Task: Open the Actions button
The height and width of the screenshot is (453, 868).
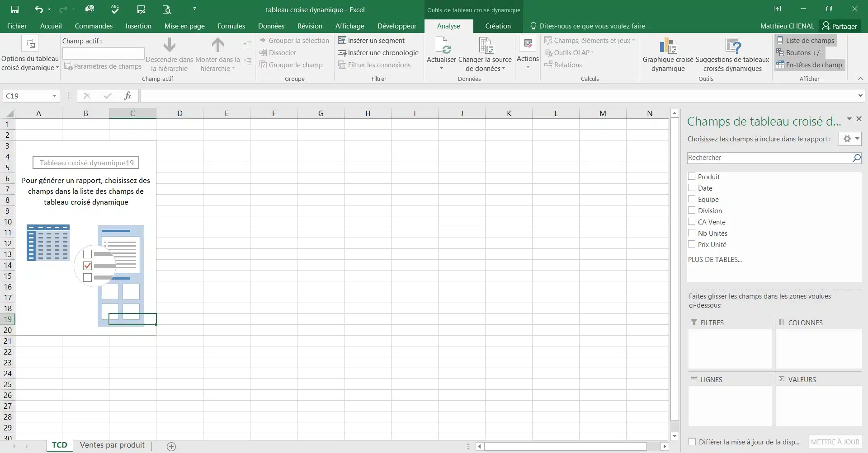Action: (x=528, y=52)
